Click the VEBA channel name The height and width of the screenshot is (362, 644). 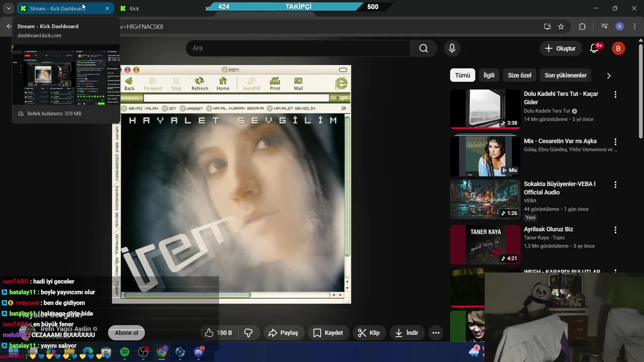pyautogui.click(x=530, y=201)
